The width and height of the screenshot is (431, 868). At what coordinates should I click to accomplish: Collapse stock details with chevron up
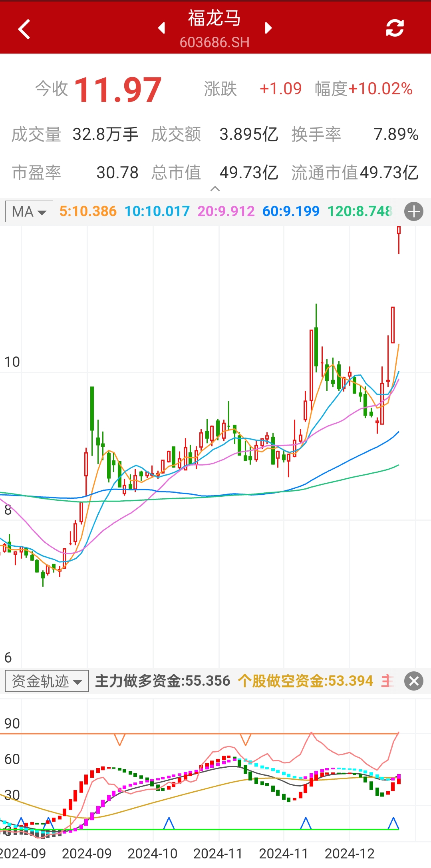(x=215, y=189)
